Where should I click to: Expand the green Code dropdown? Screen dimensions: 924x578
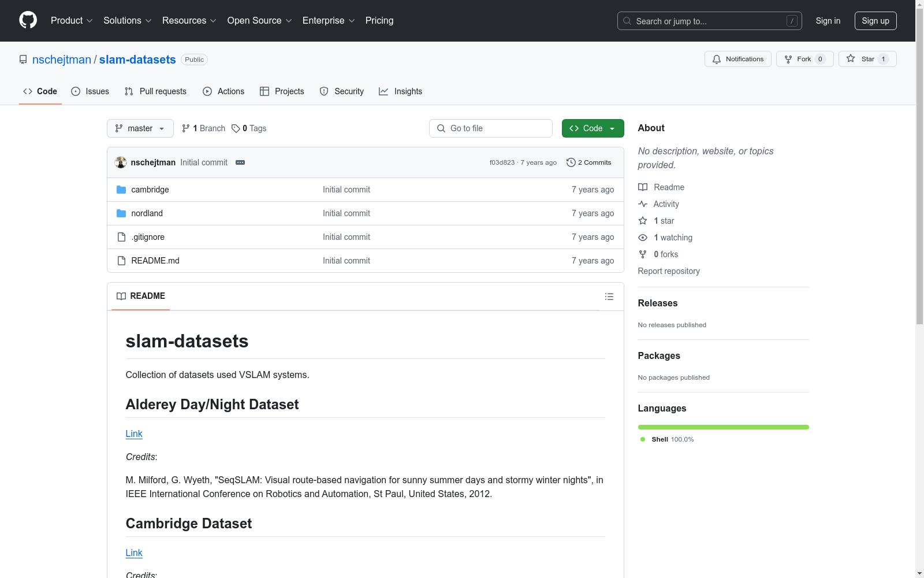593,128
